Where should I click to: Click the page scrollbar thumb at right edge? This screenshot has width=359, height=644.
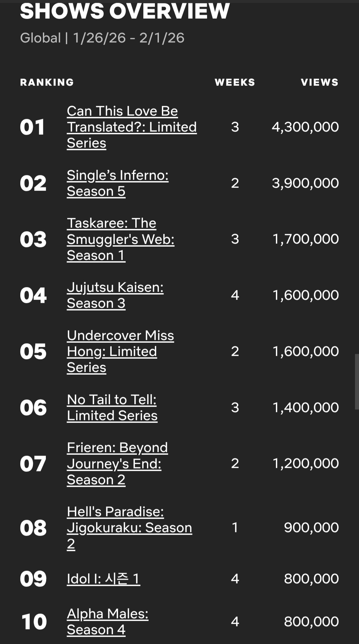(x=357, y=382)
